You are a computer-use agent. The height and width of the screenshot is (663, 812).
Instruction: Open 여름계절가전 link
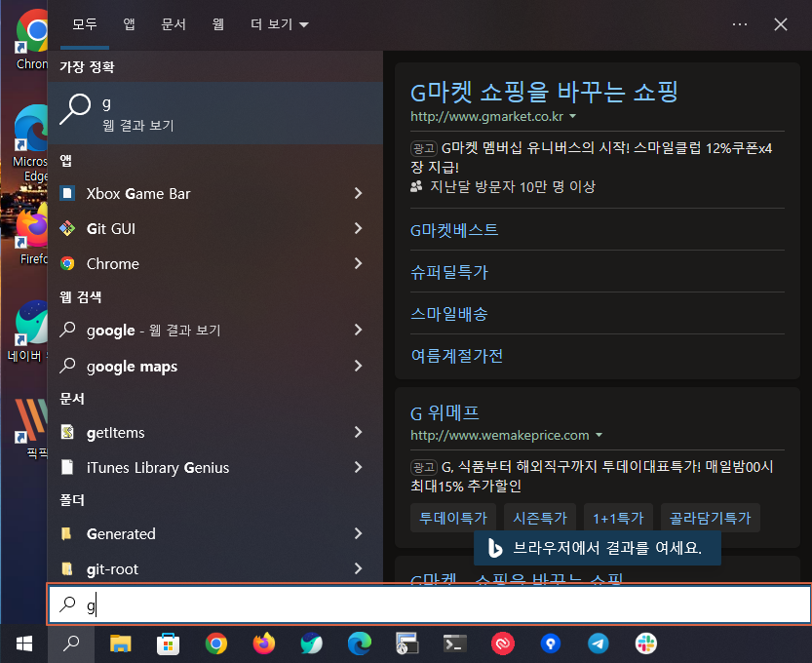(x=457, y=356)
